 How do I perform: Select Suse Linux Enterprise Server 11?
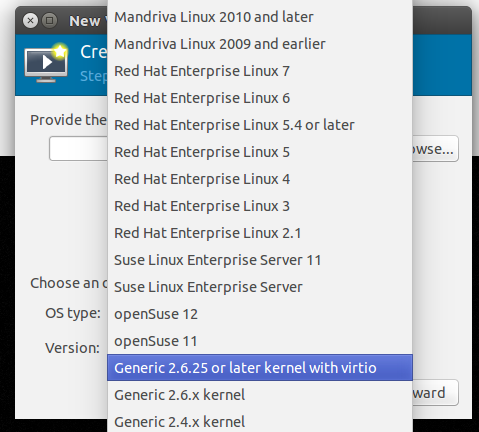click(x=260, y=260)
